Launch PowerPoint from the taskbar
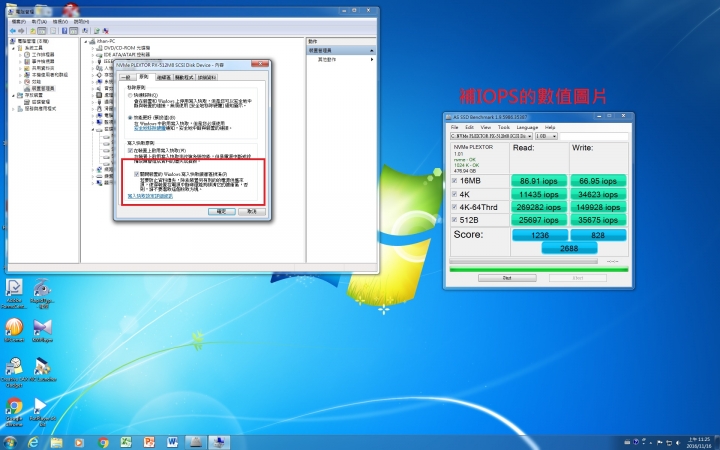Viewport: 720px width, 450px height. coord(150,441)
